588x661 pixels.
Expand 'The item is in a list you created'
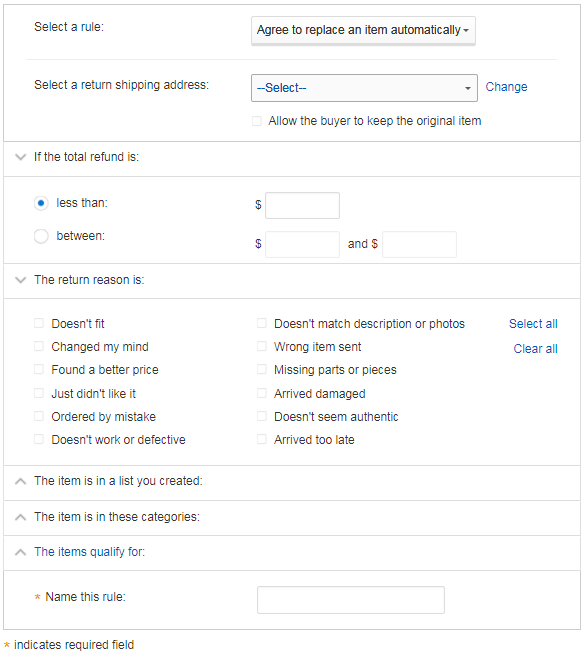(20, 481)
